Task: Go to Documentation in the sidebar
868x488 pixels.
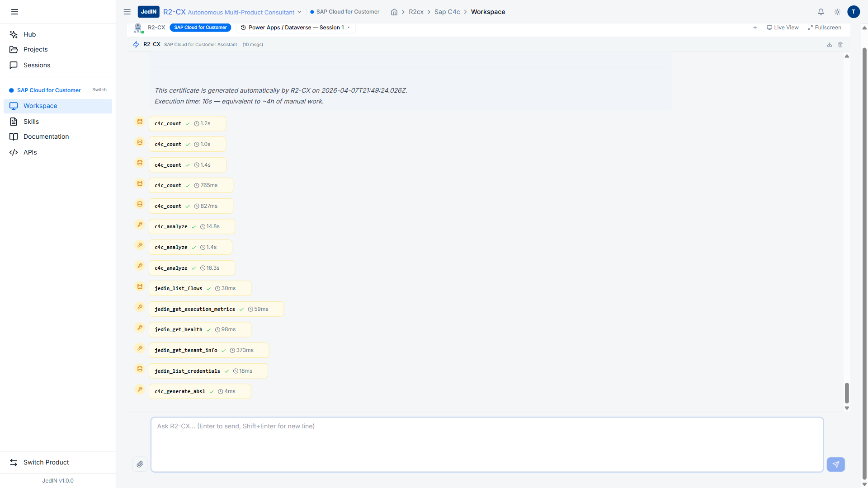Action: [x=46, y=136]
